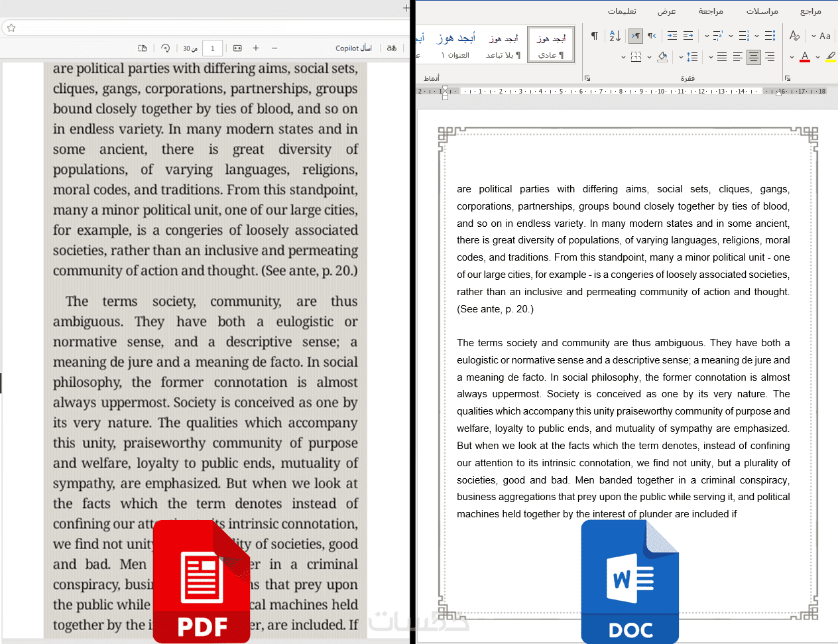
Task: Expand the line spacing dropdown arrow
Action: 681,57
